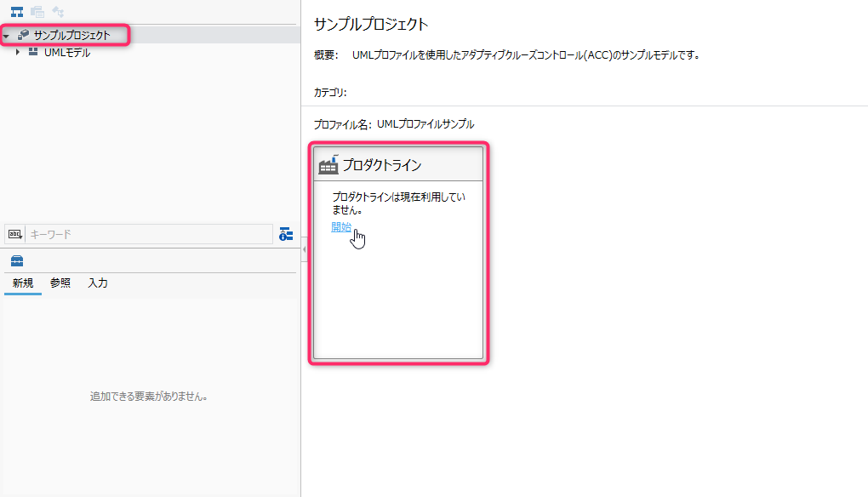
Task: Click the relationship trace icon in the toolbar
Action: coord(59,11)
